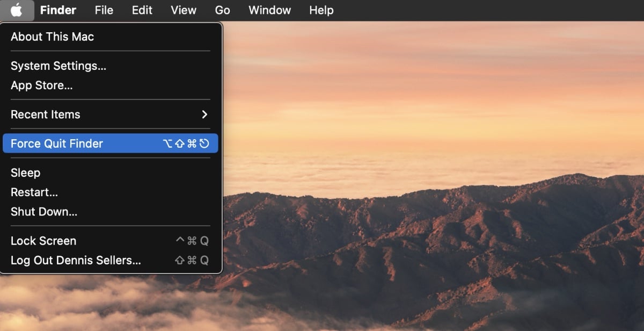Launch App Store from the Apple menu

point(41,85)
